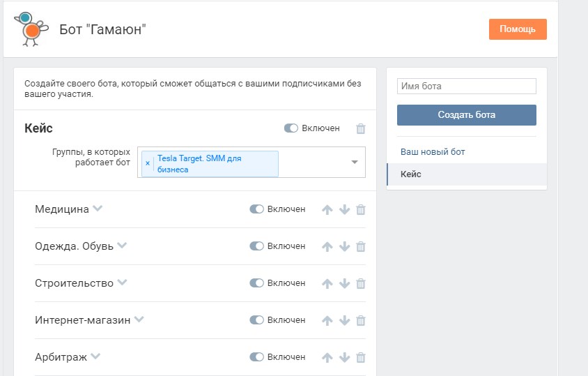
Task: Move Одежда. Обувь item down with arrow
Action: (344, 246)
